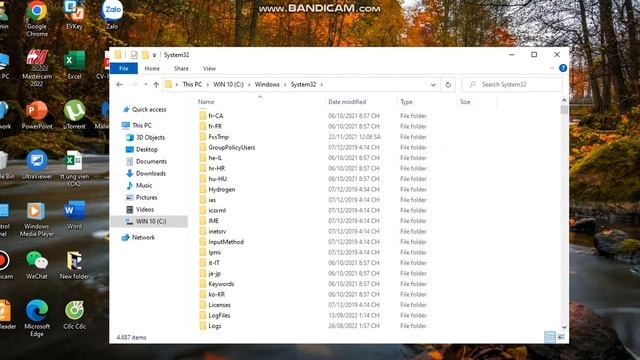Open the New folder desktop icon
Viewport: 640px width, 360px height.
tap(74, 265)
